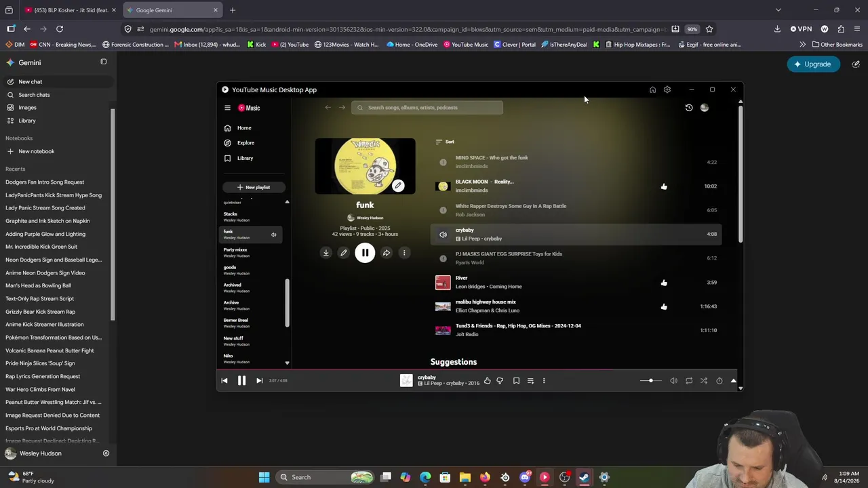Bookmark this page with the star icon
868x488 pixels.
[x=709, y=29]
